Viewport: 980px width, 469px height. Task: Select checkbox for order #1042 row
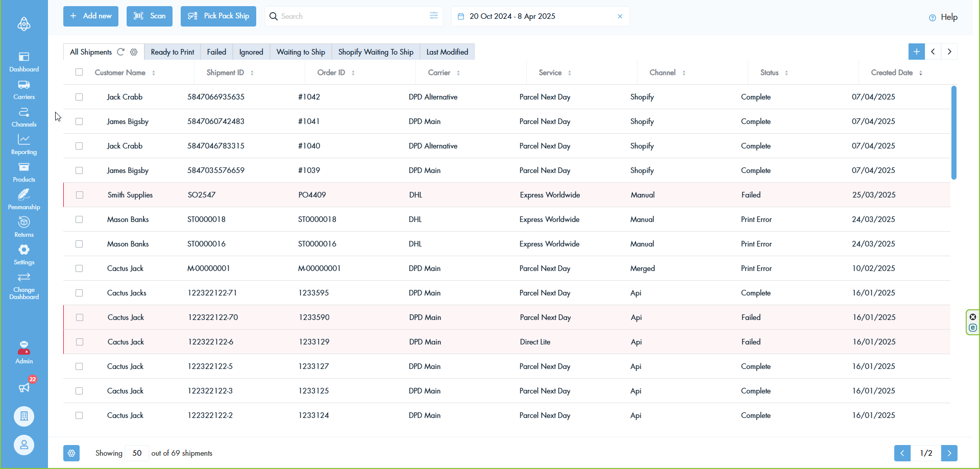coord(79,97)
